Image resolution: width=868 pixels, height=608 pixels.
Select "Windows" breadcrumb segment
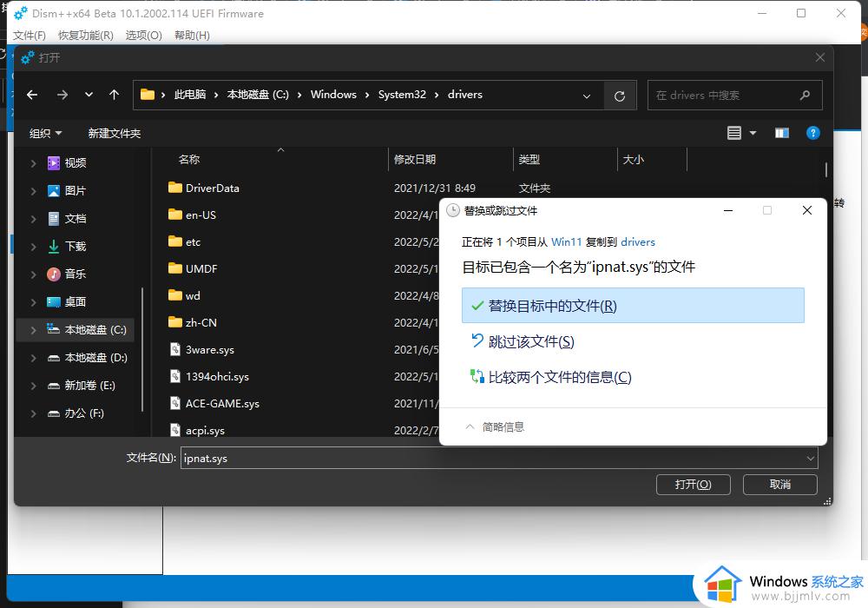click(333, 95)
